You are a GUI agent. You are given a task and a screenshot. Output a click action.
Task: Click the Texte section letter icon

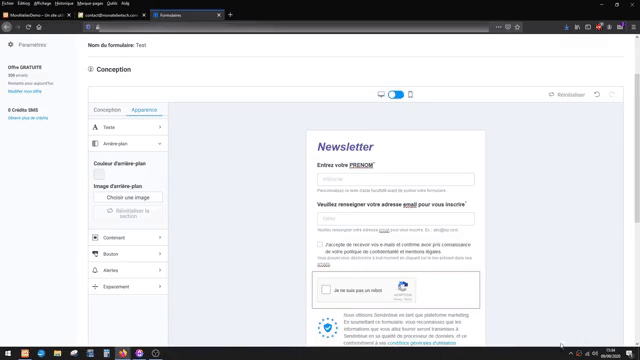pos(95,127)
